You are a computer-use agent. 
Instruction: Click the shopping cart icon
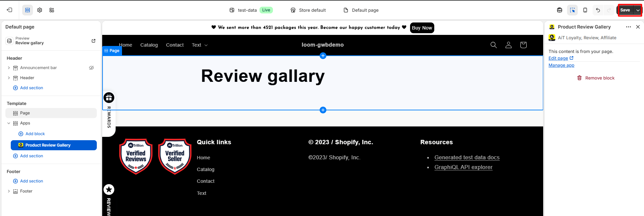click(x=523, y=45)
